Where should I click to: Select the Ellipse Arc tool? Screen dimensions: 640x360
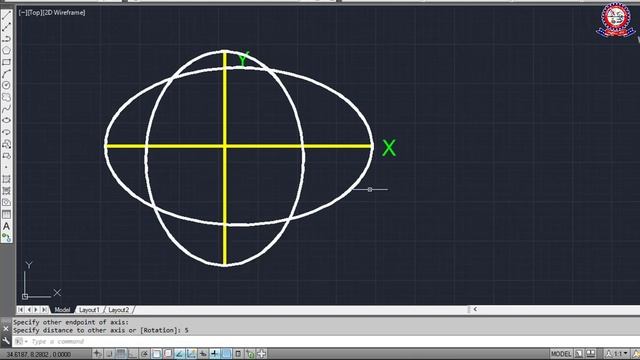(x=6, y=132)
